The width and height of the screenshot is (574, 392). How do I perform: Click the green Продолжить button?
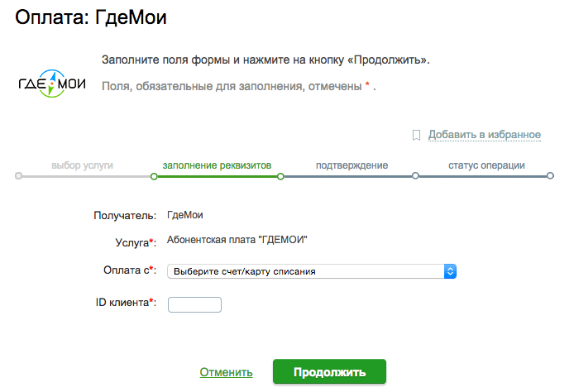click(329, 371)
